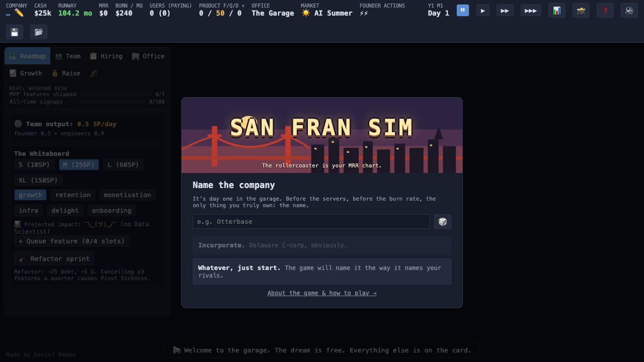This screenshot has width=644, height=362.
Task: Open the Team tab
Action: click(x=68, y=56)
